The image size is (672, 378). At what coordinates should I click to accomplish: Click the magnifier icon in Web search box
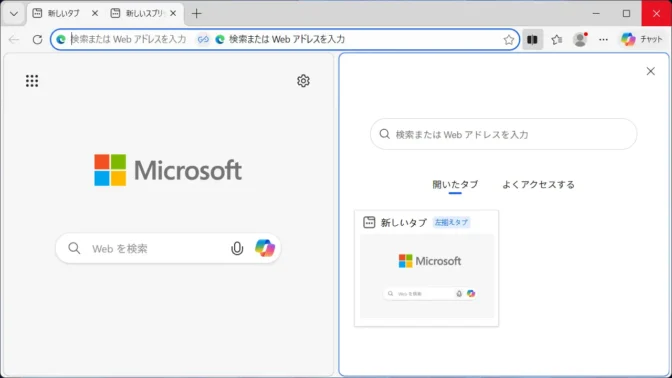74,248
